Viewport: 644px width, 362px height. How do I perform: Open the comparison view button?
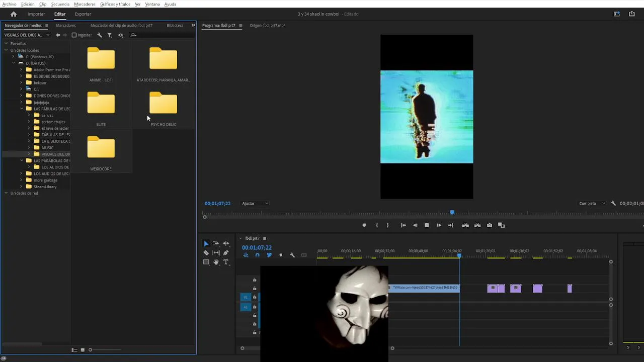tap(501, 225)
